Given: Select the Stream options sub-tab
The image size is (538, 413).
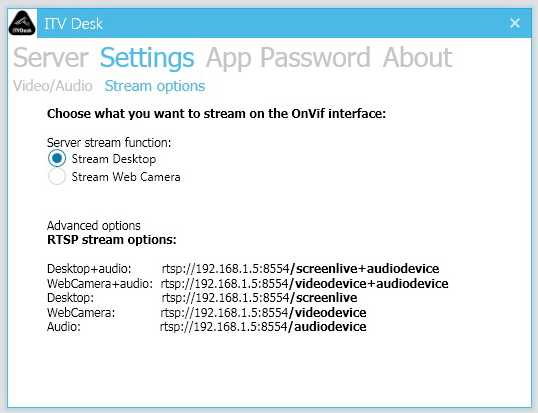Looking at the screenshot, I should (x=155, y=86).
